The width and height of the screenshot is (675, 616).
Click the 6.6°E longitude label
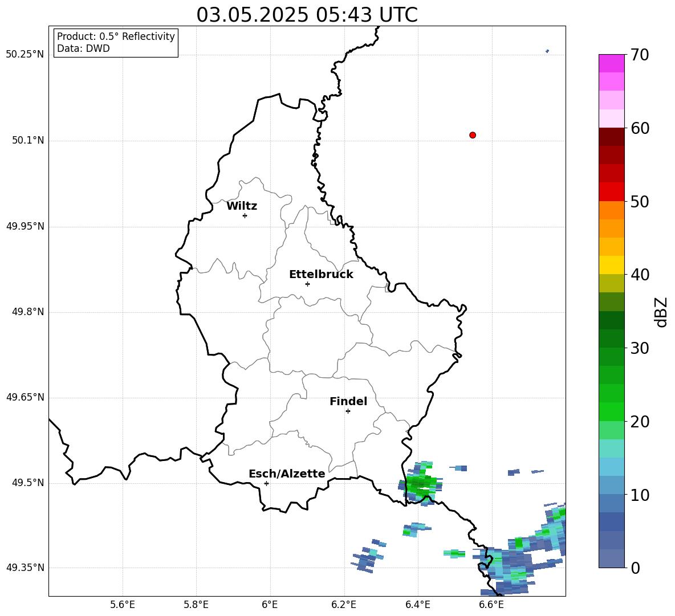click(x=491, y=605)
